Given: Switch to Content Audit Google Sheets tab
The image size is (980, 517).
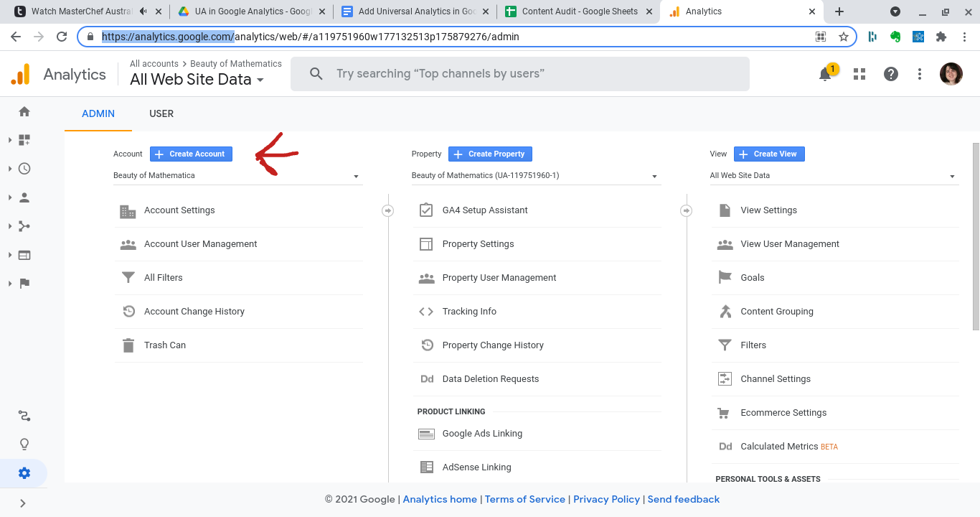Looking at the screenshot, I should [579, 11].
